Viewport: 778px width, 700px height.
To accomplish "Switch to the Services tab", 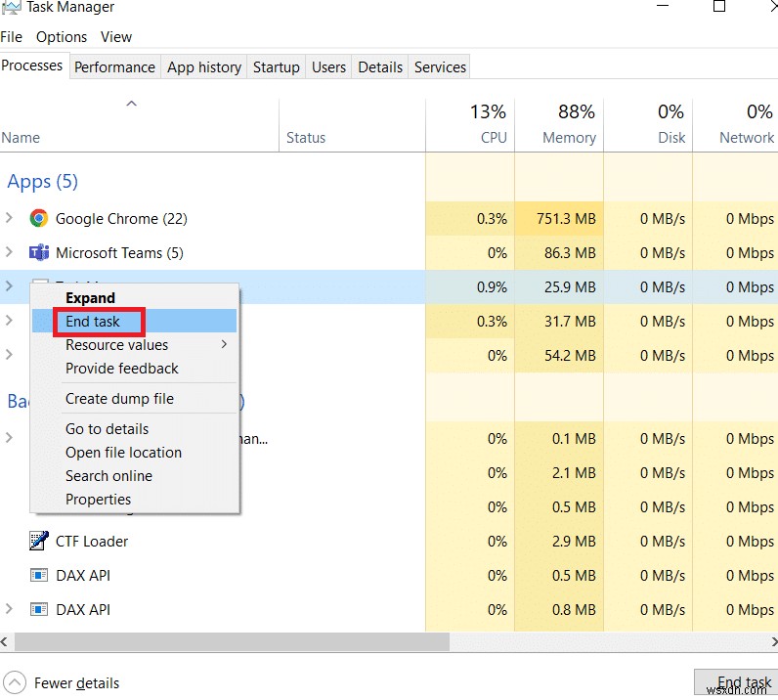I will 440,67.
